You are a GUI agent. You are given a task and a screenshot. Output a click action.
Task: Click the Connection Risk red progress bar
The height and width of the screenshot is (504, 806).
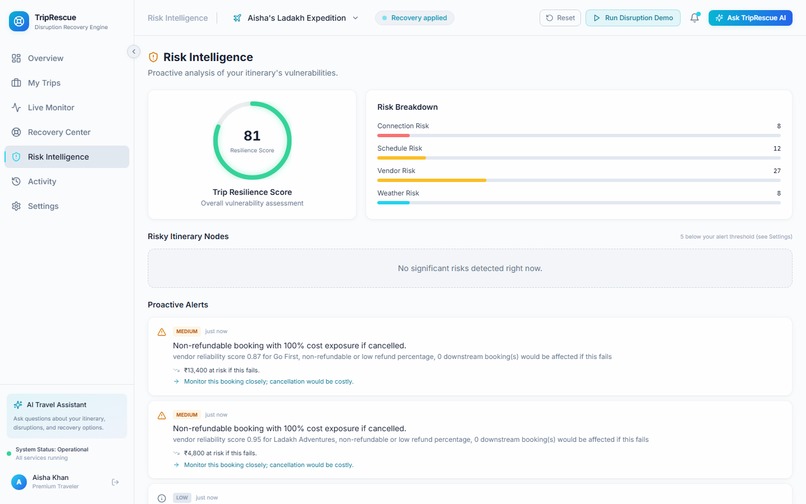tap(393, 136)
